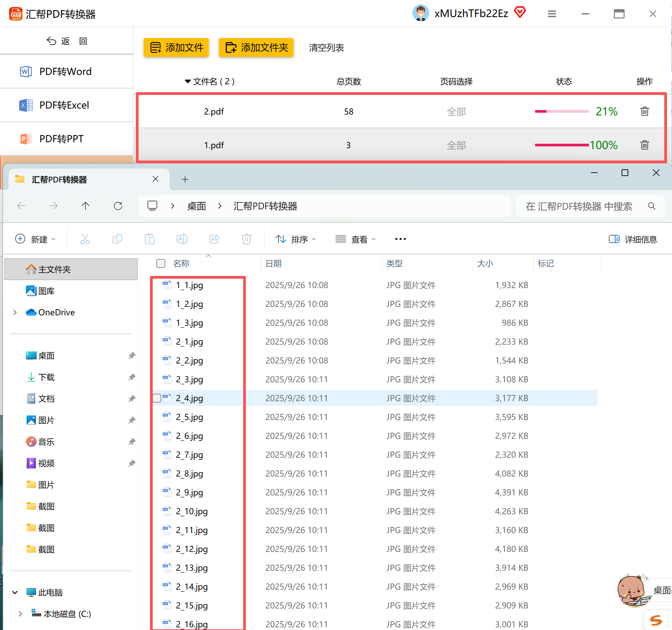This screenshot has width=672, height=630.
Task: Expand the OneDrive tree node
Action: pos(15,312)
